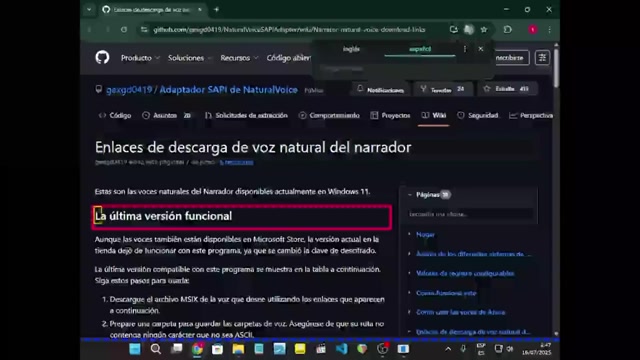Open Cómo funciona esto wiki page
This screenshot has width=640, height=360.
[446, 293]
